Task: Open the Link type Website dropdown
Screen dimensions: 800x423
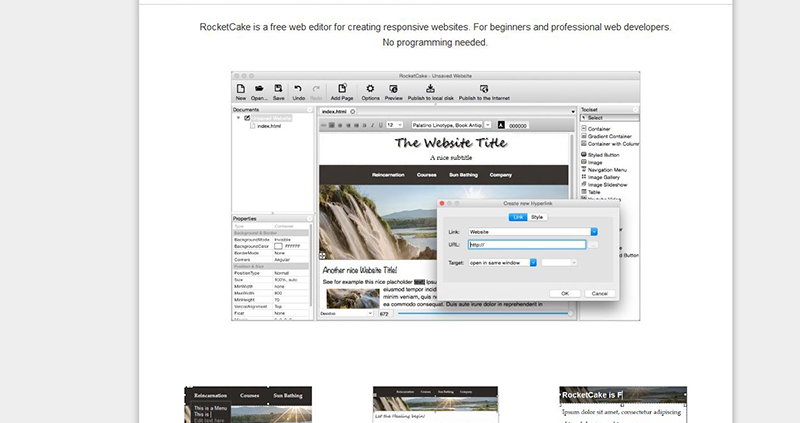Action: [533, 232]
